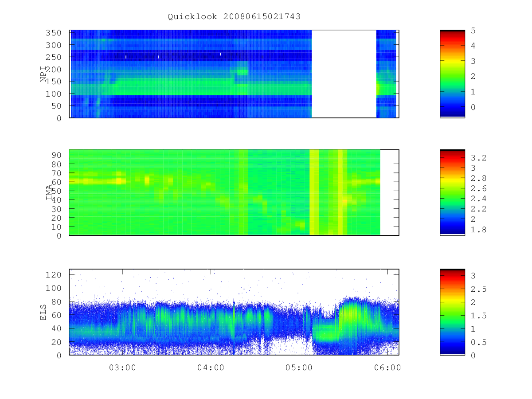Select the IMA axis label
The width and height of the screenshot is (532, 399).
49,192
